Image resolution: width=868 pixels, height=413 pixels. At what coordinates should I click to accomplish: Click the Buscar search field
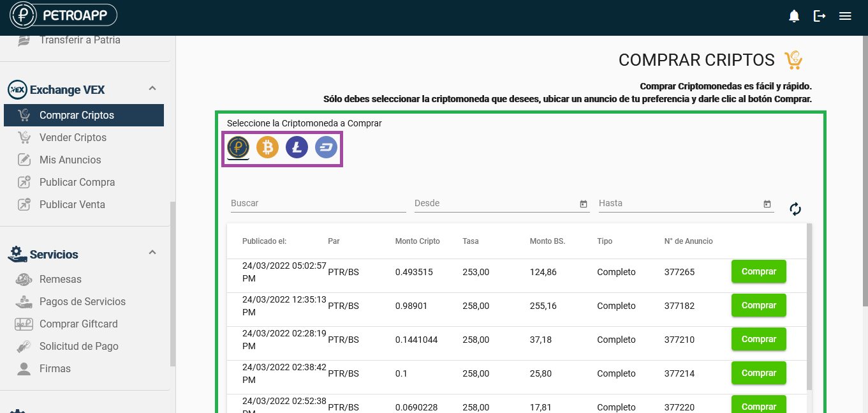click(318, 203)
